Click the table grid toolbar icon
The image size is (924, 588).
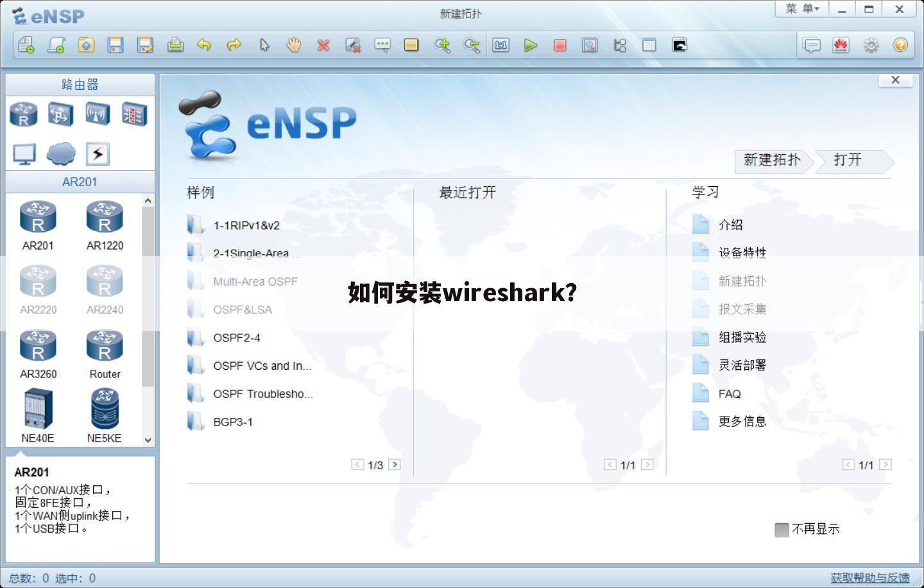(649, 45)
